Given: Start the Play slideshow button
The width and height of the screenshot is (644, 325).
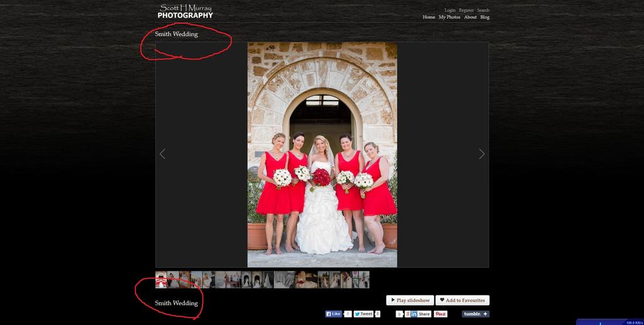Looking at the screenshot, I should pos(410,300).
